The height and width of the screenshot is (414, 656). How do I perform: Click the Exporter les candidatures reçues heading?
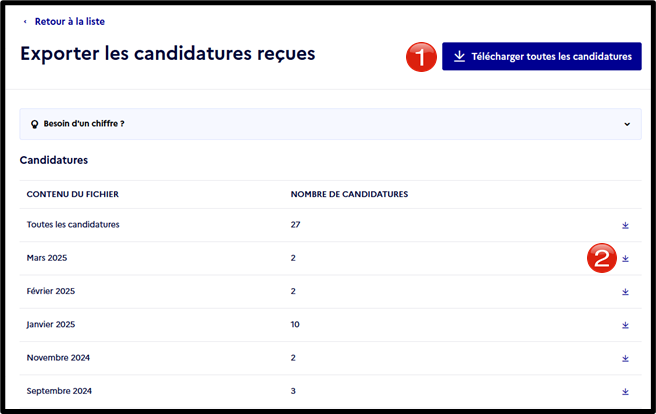click(x=168, y=54)
